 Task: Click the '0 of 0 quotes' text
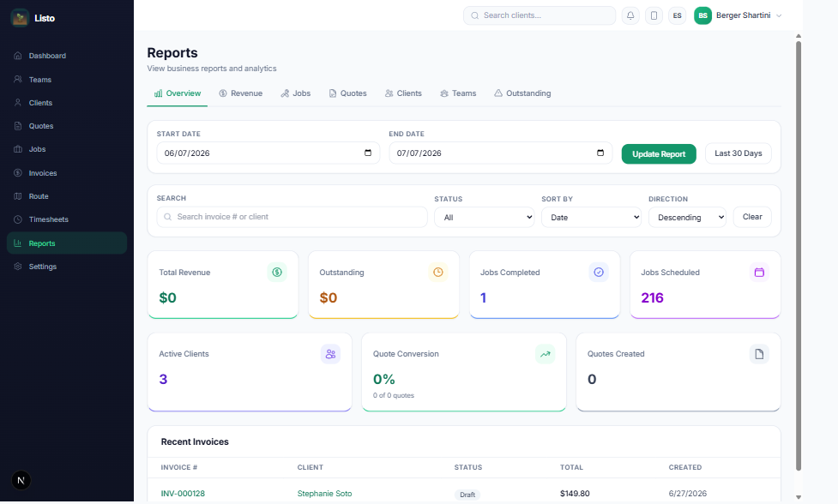click(394, 396)
